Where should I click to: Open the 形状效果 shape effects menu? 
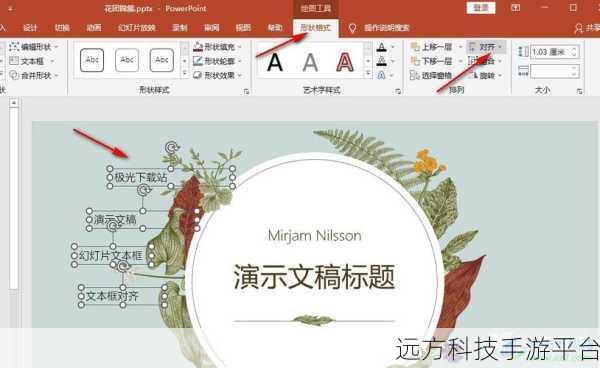(x=217, y=75)
